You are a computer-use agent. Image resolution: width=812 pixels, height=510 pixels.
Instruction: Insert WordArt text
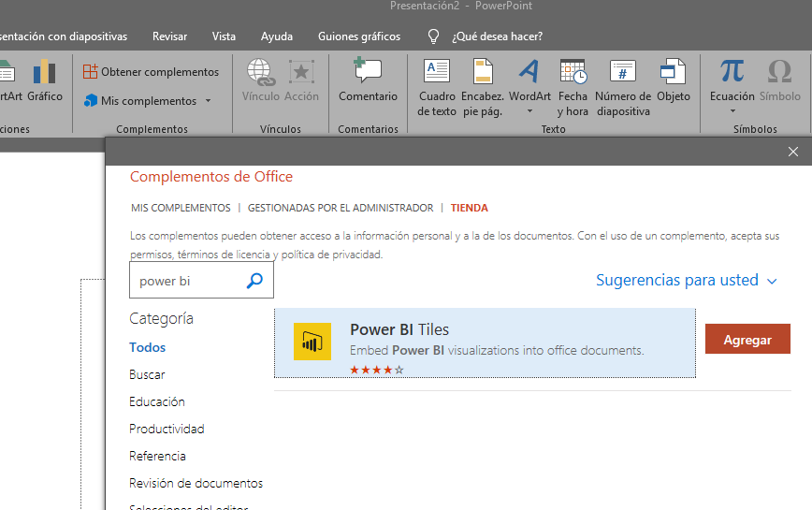529,80
